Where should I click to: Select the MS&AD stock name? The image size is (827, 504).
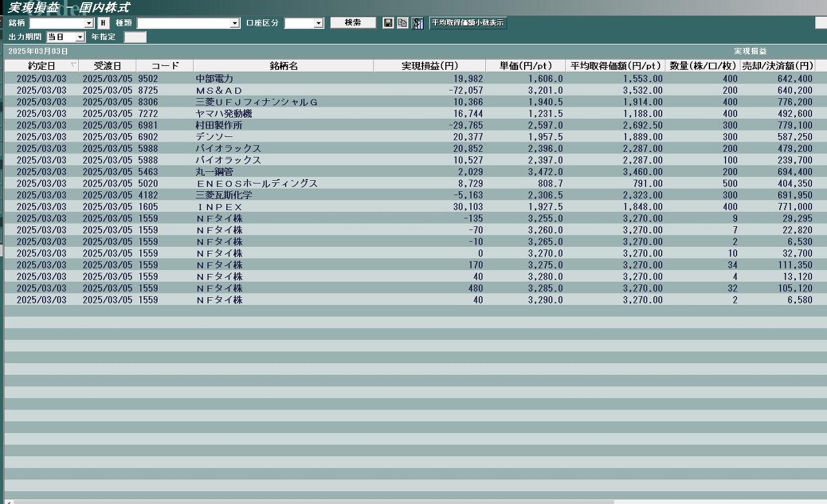pos(219,90)
